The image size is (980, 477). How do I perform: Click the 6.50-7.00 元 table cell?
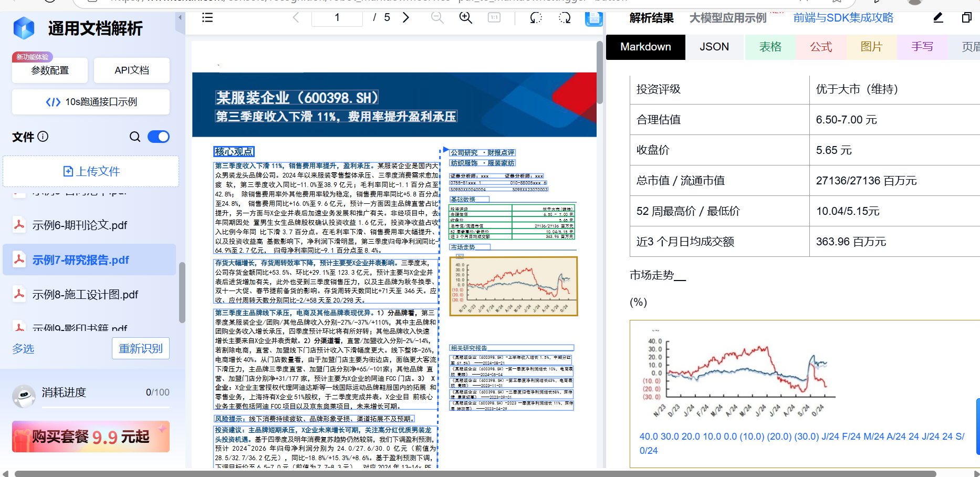894,120
